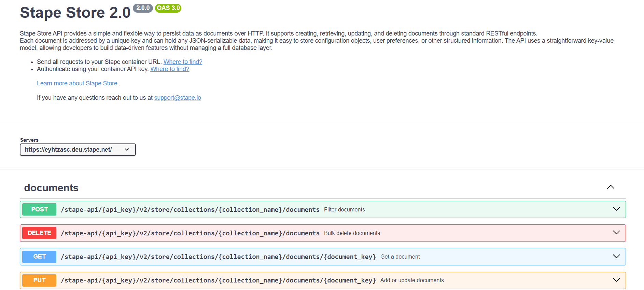Click the 'Servers' label
This screenshot has width=644, height=290.
pos(29,140)
